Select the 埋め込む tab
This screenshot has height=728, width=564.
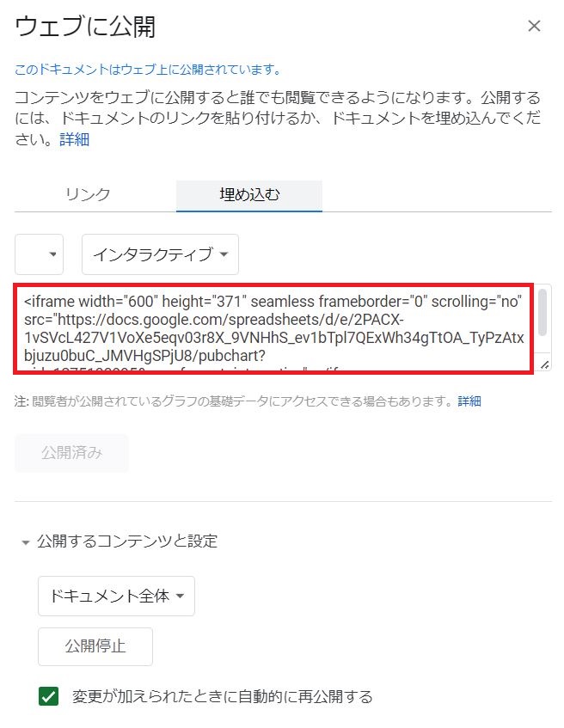249,195
